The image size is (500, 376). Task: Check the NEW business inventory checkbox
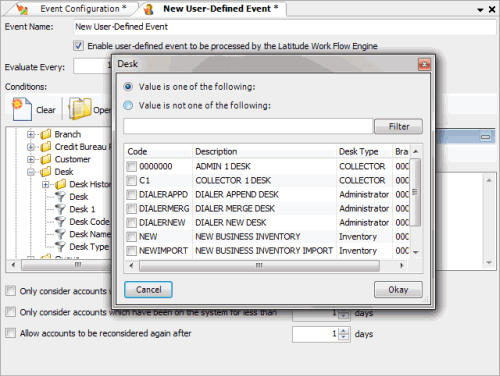[132, 236]
